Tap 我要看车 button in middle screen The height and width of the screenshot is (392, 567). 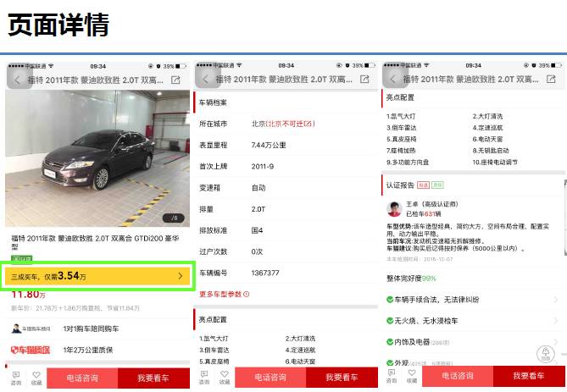(342, 378)
